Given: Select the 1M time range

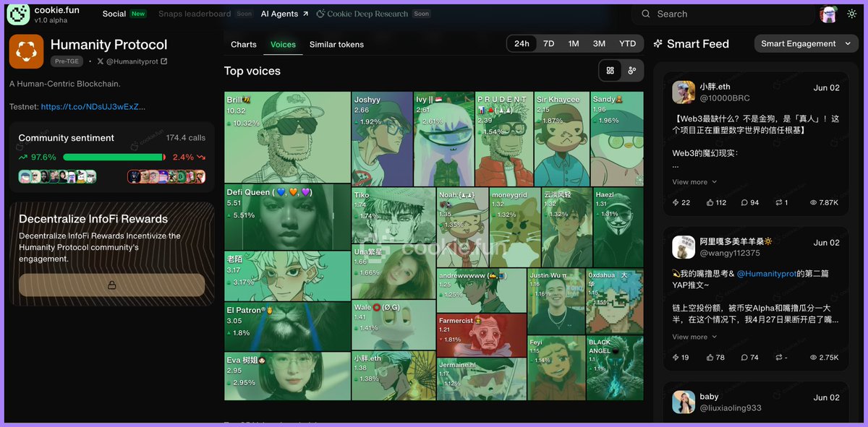Looking at the screenshot, I should [574, 43].
